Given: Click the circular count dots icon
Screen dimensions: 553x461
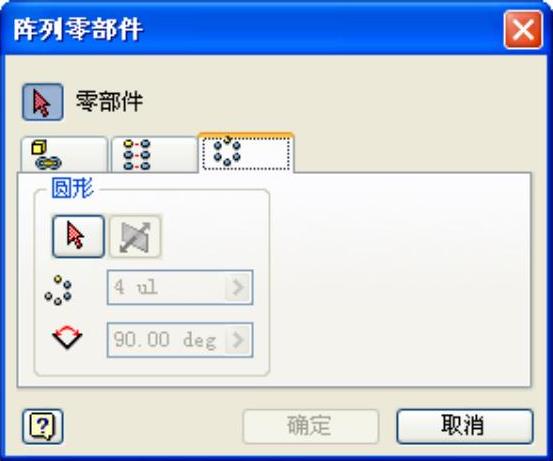Looking at the screenshot, I should click(58, 290).
